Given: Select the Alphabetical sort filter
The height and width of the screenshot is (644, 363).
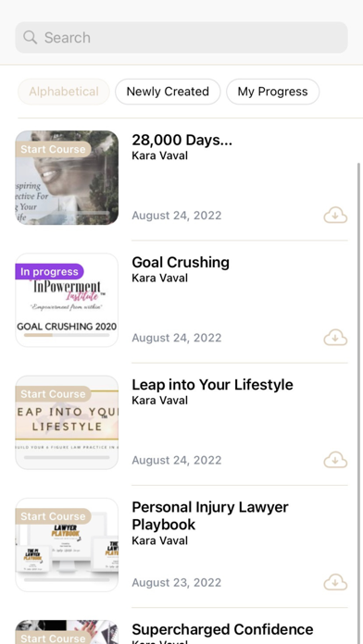Looking at the screenshot, I should [64, 92].
